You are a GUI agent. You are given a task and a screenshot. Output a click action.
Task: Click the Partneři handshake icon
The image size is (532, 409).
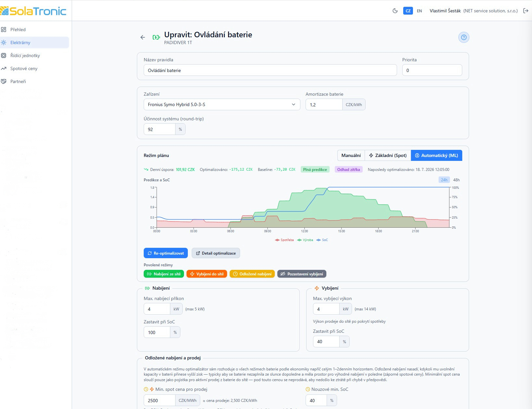pos(4,81)
